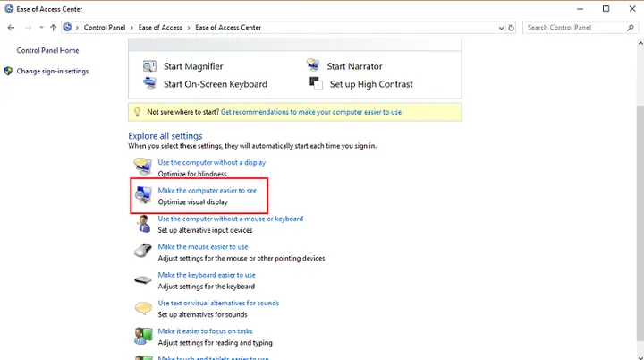Viewport: 644px width, 360px height.
Task: Click the Start Narrator icon
Action: [x=313, y=65]
